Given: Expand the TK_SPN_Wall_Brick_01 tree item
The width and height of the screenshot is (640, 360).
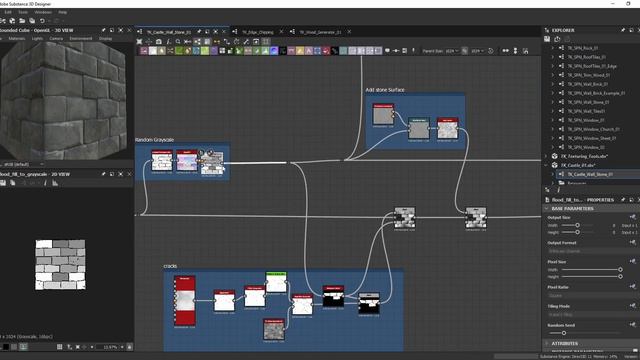Looking at the screenshot, I should tap(553, 84).
